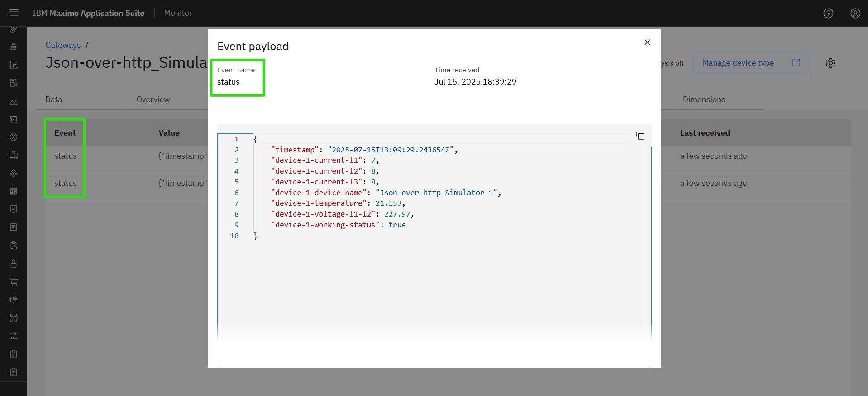Image resolution: width=868 pixels, height=396 pixels.
Task: Click the Value column header
Action: (169, 133)
